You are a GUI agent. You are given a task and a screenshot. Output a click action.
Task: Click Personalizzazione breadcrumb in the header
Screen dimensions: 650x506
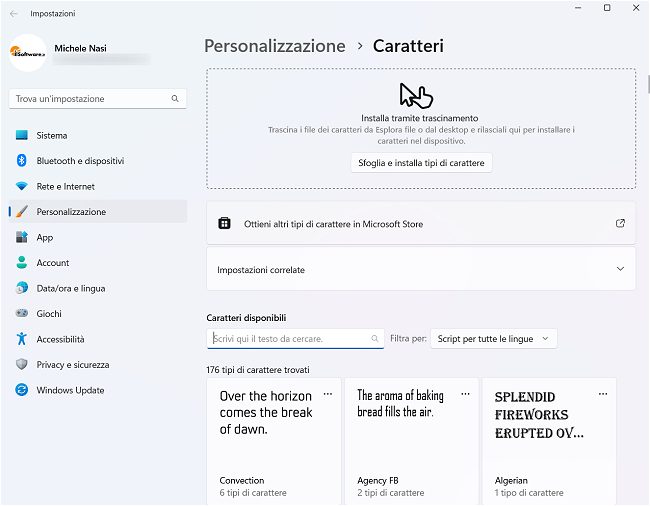coord(275,46)
